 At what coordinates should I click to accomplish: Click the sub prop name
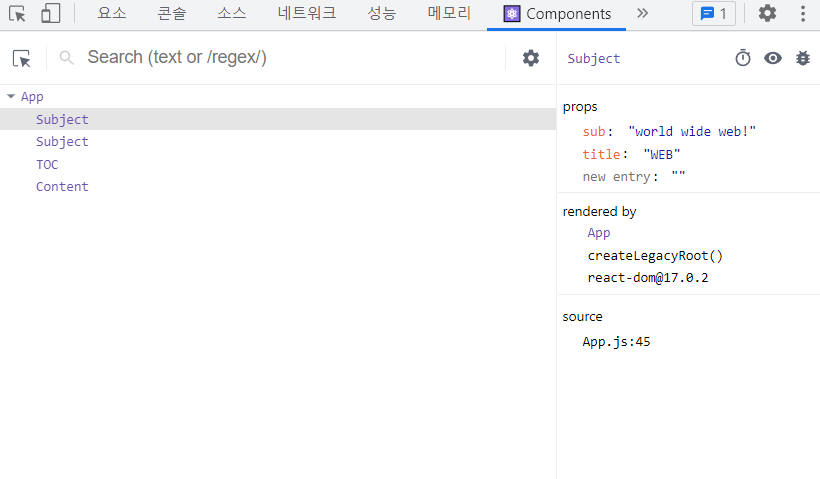(x=594, y=132)
